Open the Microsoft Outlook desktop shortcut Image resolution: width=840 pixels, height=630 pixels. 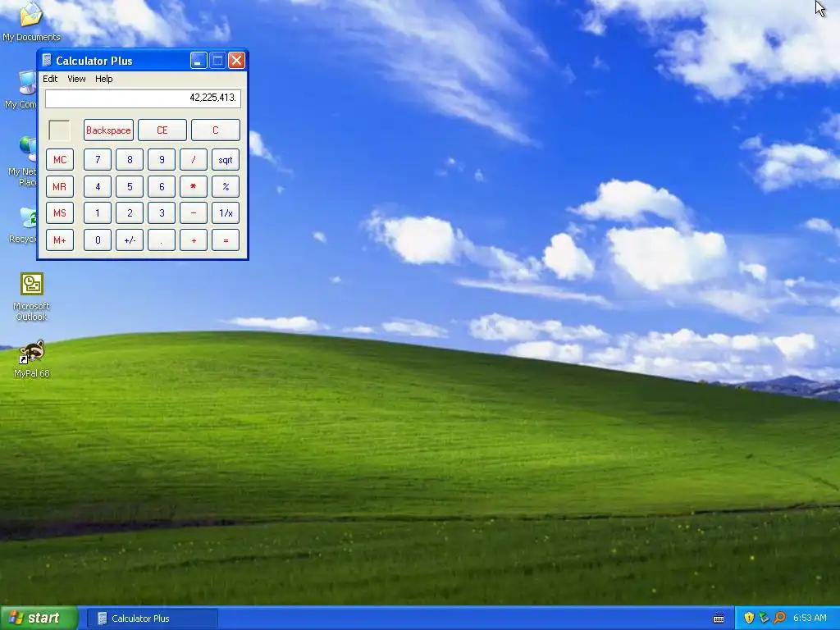click(32, 297)
